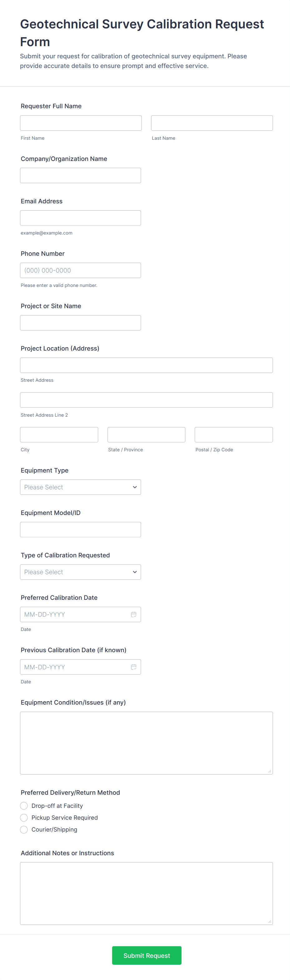Click the City input field

point(59,434)
